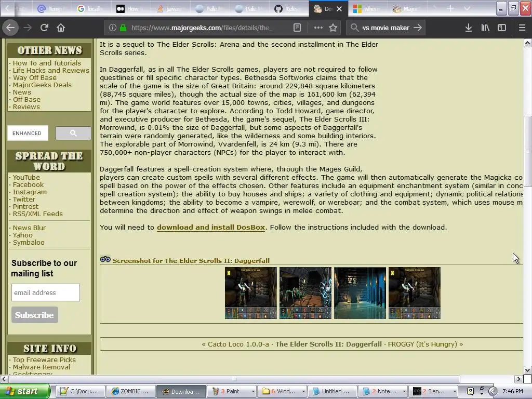This screenshot has width=532, height=399.
Task: Open the Firefox hamburger menu
Action: pyautogui.click(x=522, y=28)
